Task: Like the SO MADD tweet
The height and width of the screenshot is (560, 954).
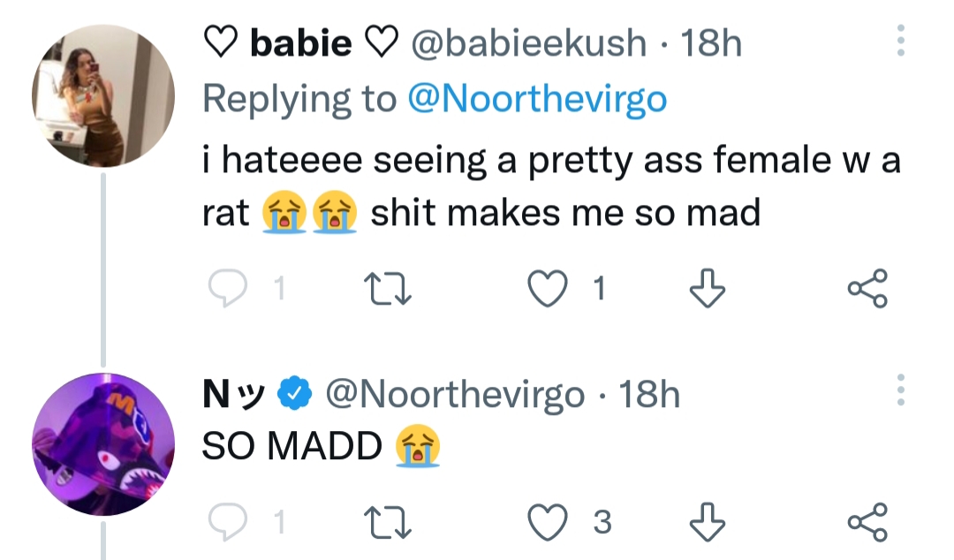Action: click(547, 522)
